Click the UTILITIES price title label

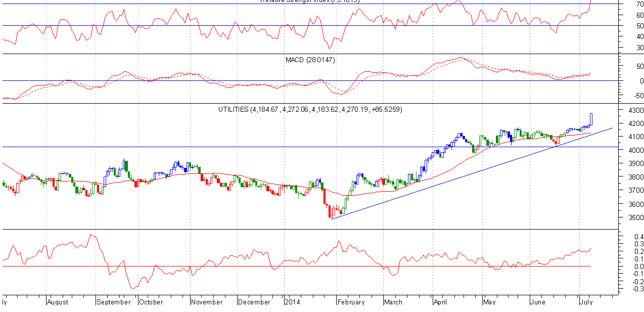coord(310,109)
